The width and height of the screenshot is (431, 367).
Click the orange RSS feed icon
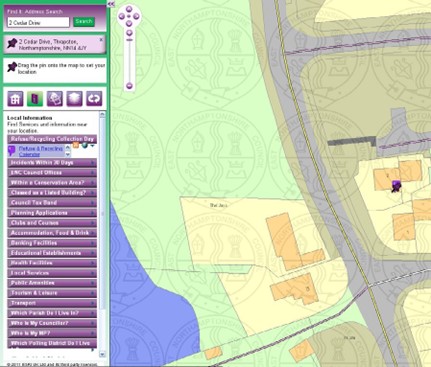point(76,145)
